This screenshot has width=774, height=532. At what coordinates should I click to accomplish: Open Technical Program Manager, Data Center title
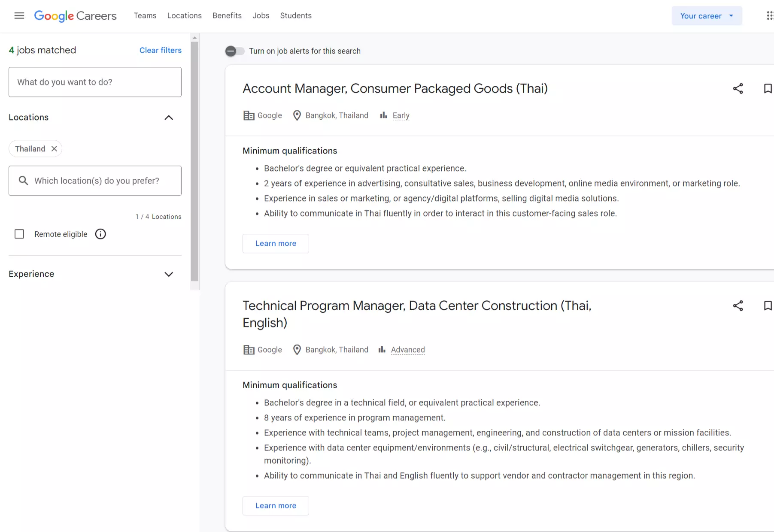click(x=417, y=314)
